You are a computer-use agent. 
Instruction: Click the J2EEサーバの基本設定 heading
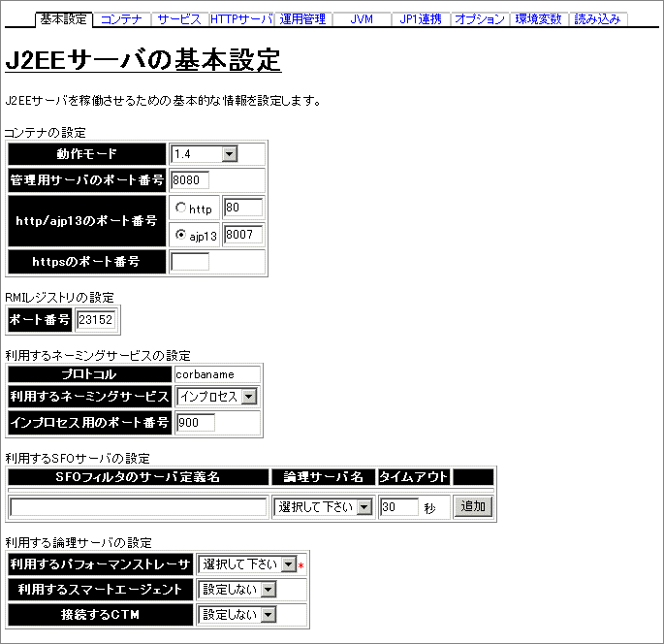coord(143,60)
